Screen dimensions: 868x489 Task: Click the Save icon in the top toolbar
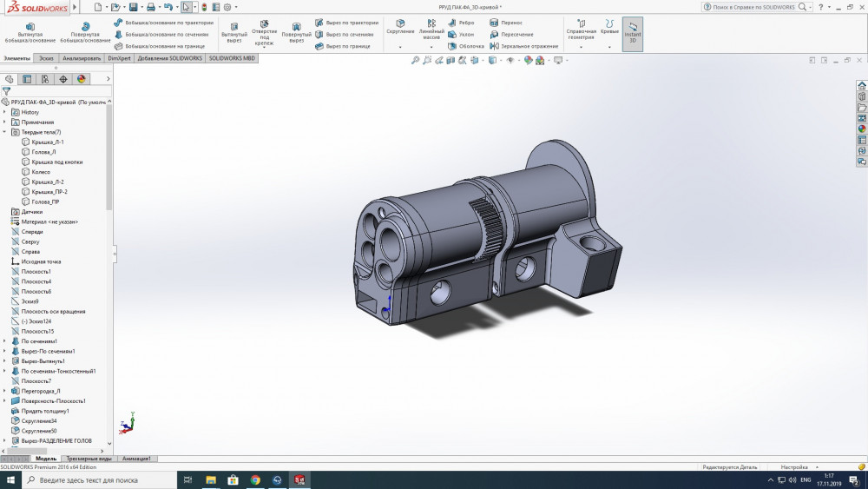(x=133, y=7)
